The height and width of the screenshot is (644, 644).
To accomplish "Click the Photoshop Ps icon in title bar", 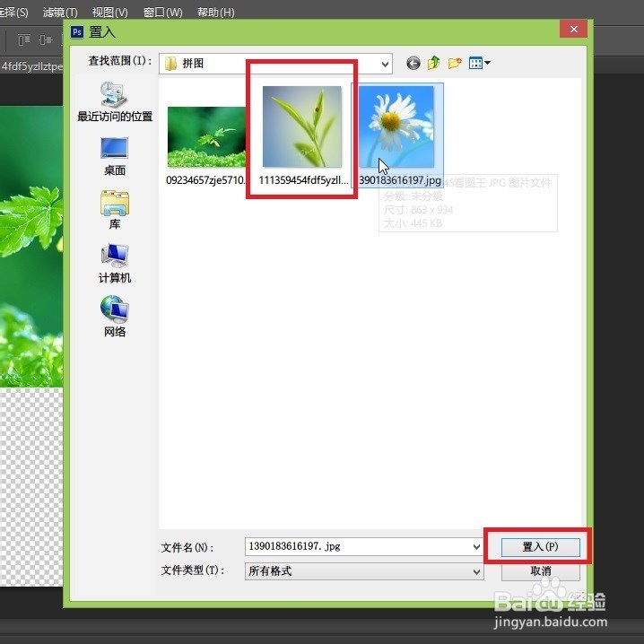I will (x=77, y=31).
